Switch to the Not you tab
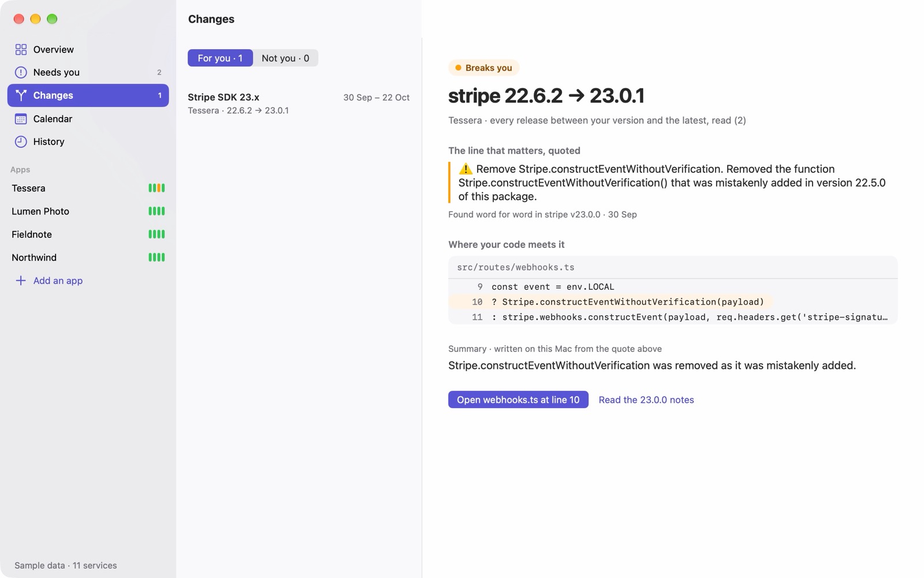The height and width of the screenshot is (578, 924). (285, 58)
